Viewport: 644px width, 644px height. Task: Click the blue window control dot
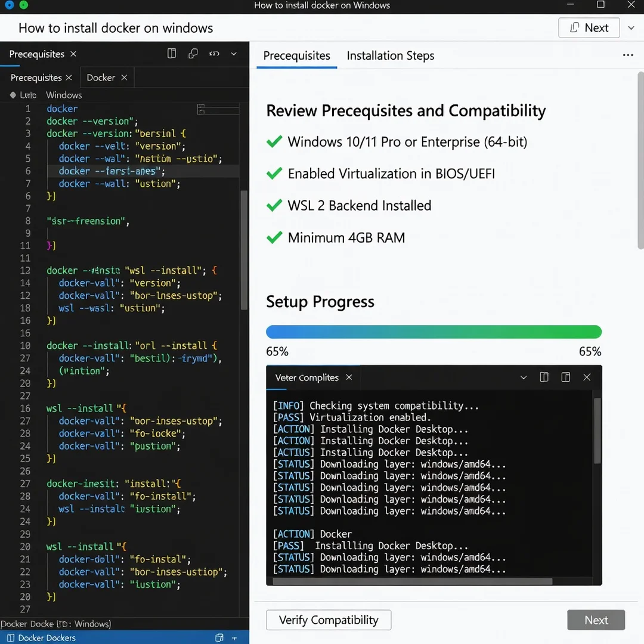point(10,5)
